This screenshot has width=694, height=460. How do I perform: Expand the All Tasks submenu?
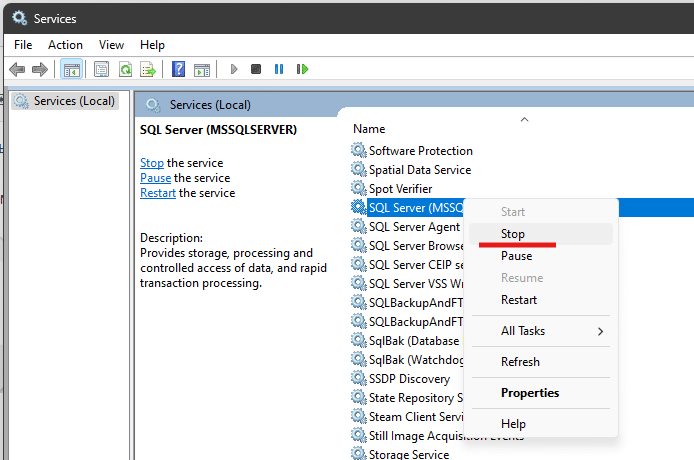(x=551, y=331)
